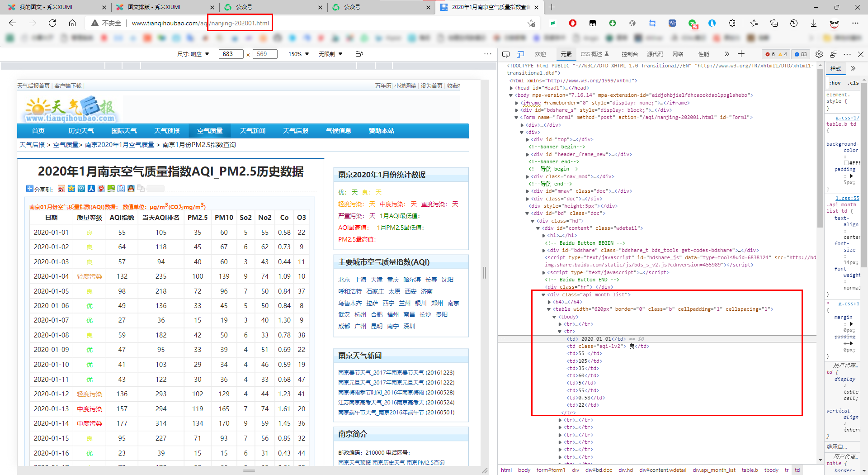
Task: Open the 150% zoom dropdown
Action: [x=298, y=54]
